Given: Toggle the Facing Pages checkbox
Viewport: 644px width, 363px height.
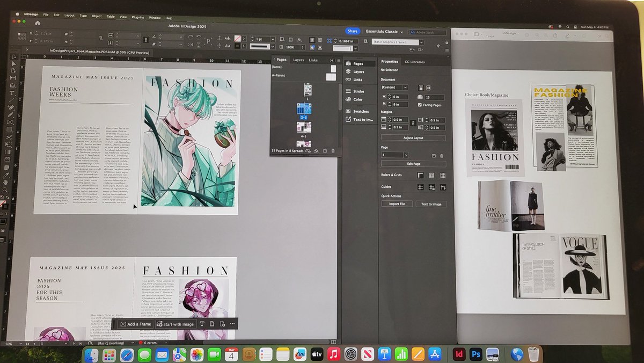Looking at the screenshot, I should click(x=420, y=105).
